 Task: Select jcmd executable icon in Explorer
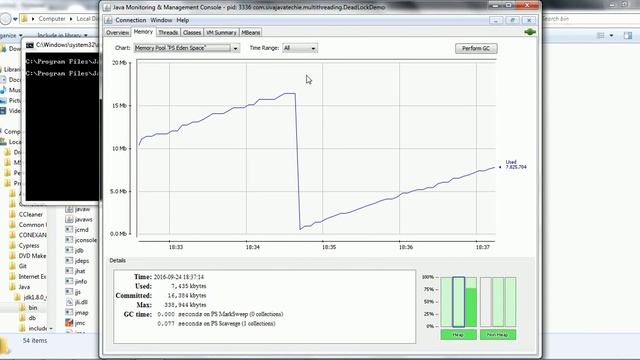69,229
